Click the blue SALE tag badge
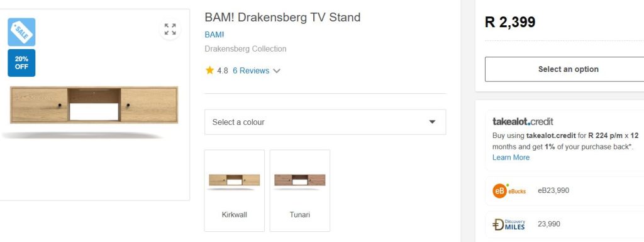 tap(21, 32)
